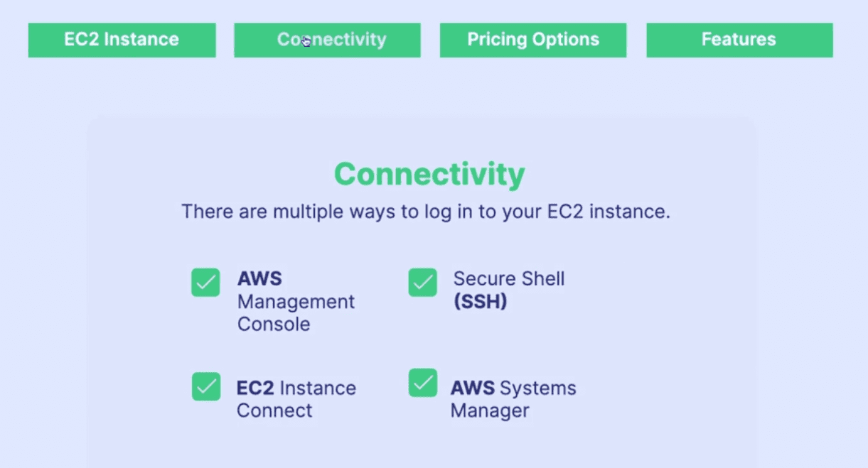The width and height of the screenshot is (868, 468).
Task: Switch to the Connectivity tab
Action: point(327,40)
